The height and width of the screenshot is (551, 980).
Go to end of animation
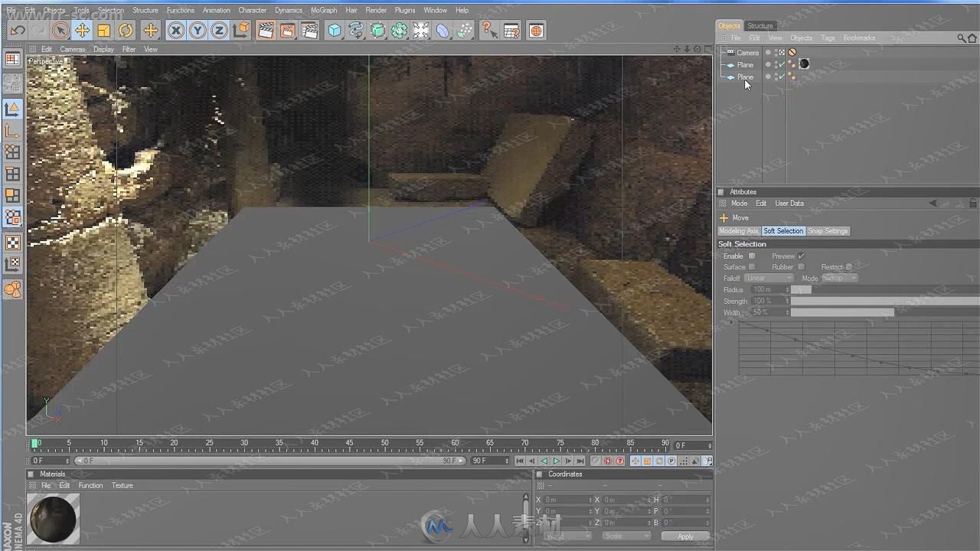[x=581, y=461]
